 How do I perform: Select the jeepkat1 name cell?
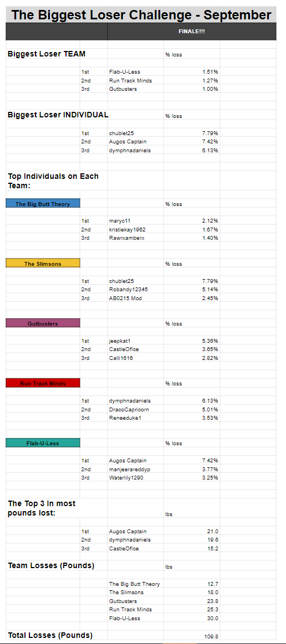[136, 341]
